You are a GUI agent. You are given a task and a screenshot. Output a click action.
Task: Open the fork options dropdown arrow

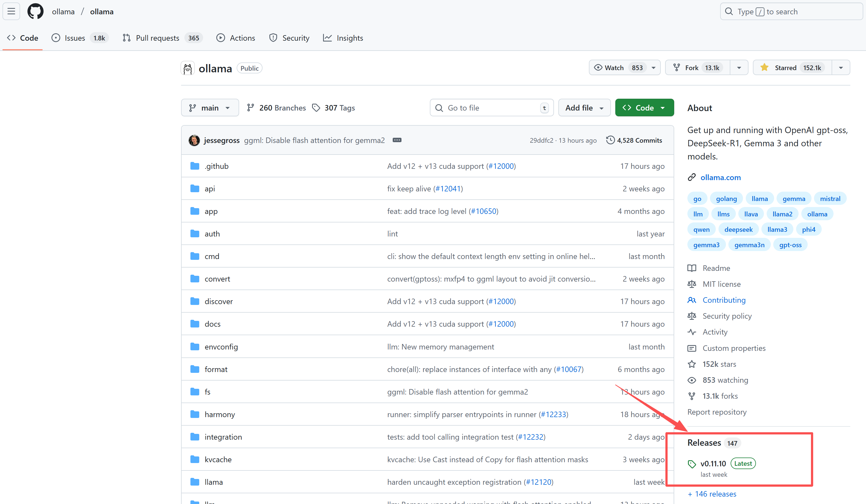coord(739,68)
